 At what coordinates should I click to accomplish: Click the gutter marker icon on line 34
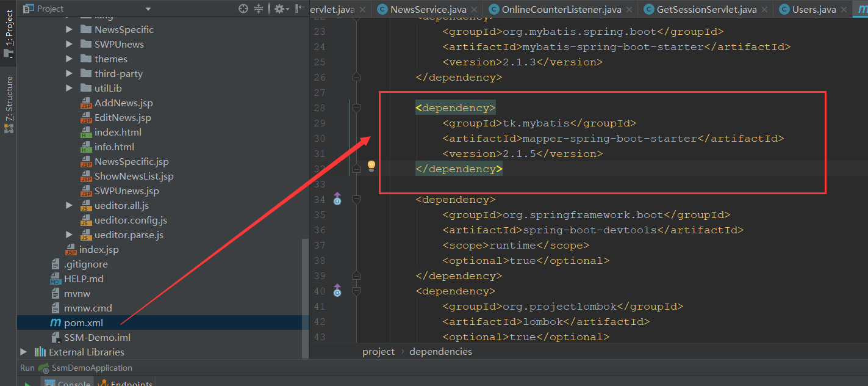(337, 198)
